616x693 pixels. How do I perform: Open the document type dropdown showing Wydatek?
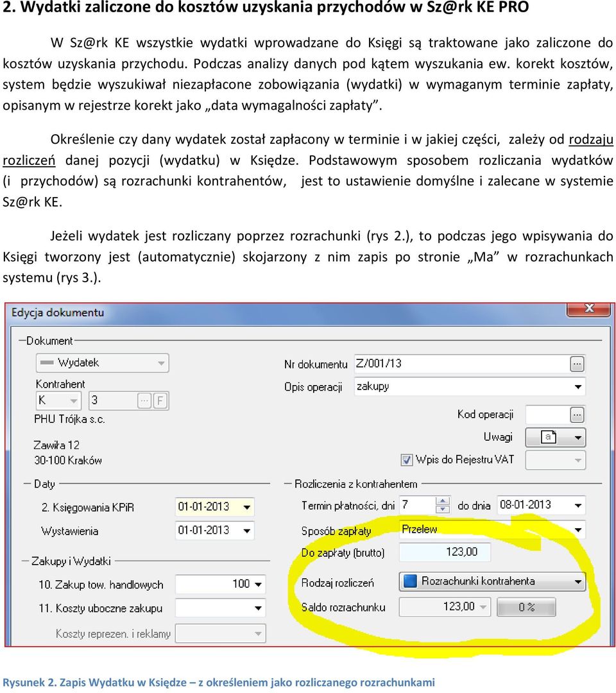point(102,363)
